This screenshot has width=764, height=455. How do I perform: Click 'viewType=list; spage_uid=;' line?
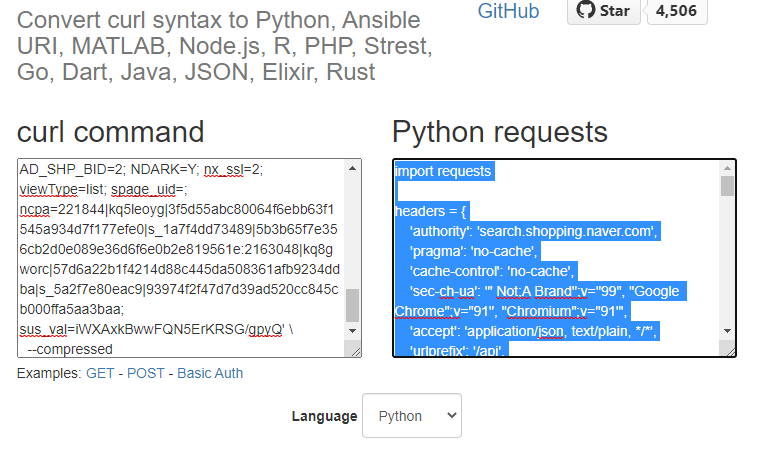(103, 189)
